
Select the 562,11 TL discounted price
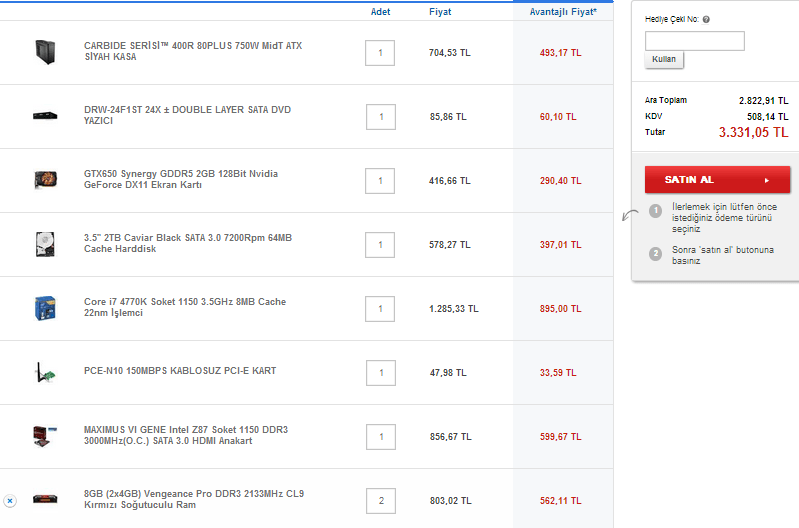point(561,501)
